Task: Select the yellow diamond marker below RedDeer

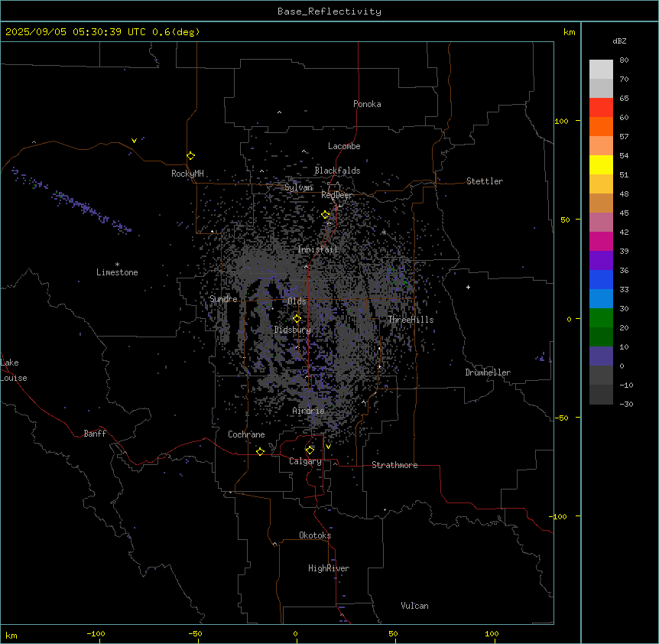Action: pos(326,215)
